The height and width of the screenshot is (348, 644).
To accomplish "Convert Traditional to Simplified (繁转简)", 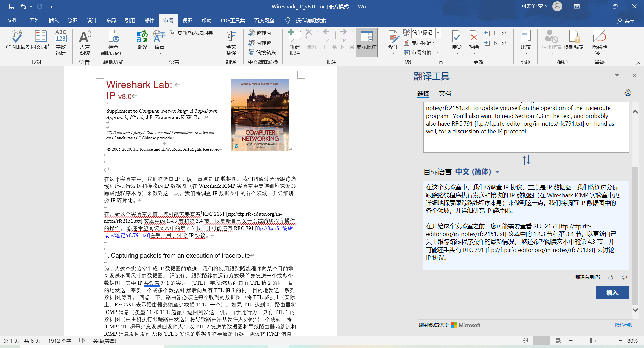I will pos(260,33).
